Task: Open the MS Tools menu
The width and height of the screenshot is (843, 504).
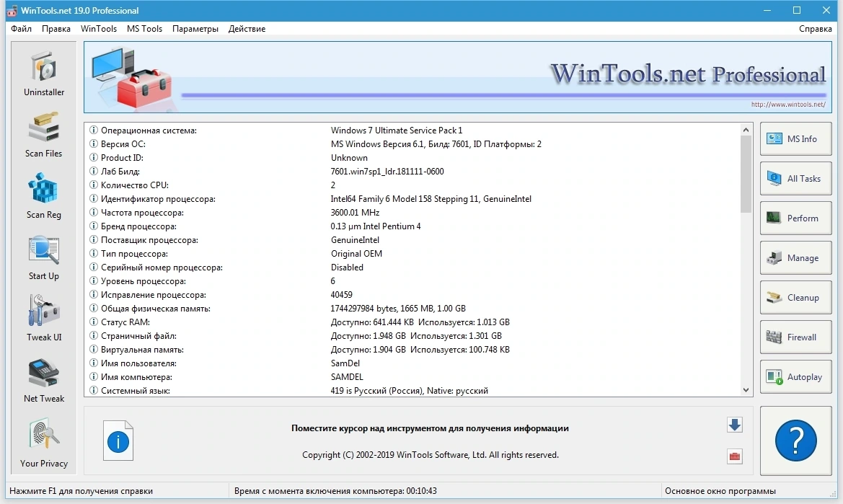Action: click(x=144, y=29)
